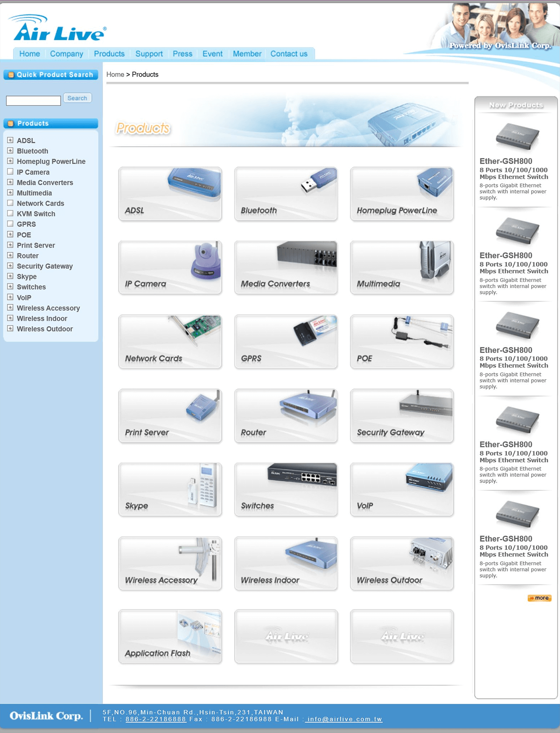Open the Multimedia category tile
Viewport: 560px width, 733px height.
click(402, 267)
